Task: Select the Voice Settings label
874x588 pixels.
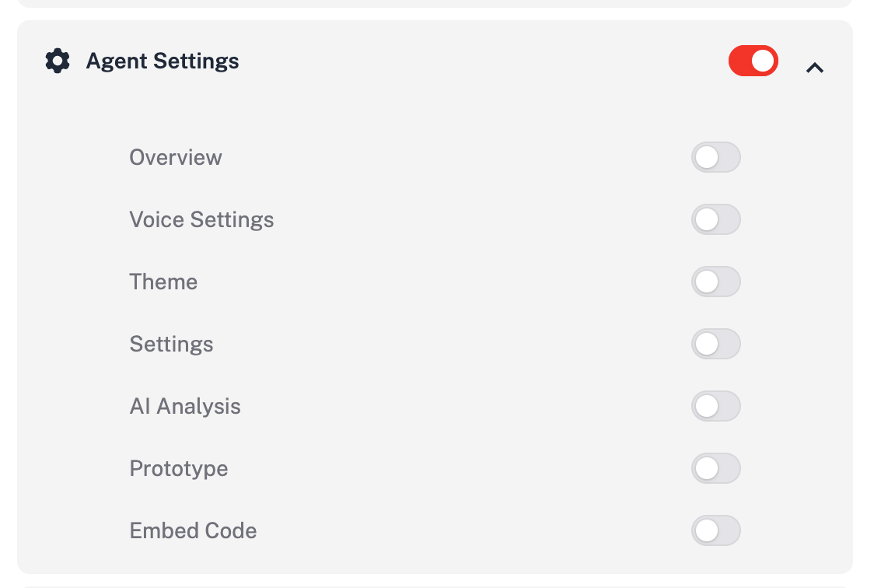Action: coord(201,219)
